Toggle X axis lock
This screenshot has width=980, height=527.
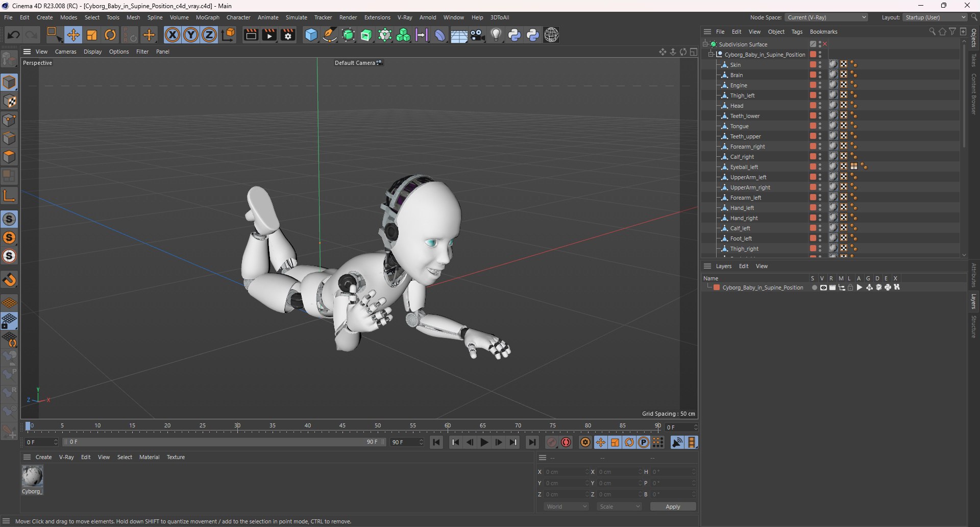(x=173, y=35)
